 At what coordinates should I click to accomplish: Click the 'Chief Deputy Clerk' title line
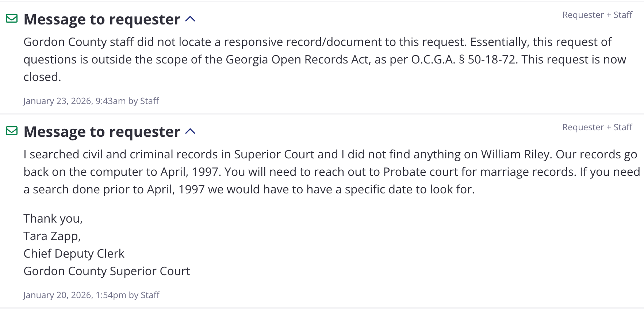click(x=74, y=254)
